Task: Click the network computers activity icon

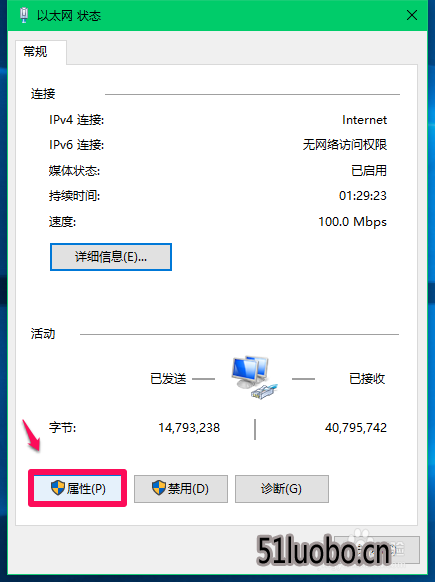Action: pyautogui.click(x=254, y=377)
